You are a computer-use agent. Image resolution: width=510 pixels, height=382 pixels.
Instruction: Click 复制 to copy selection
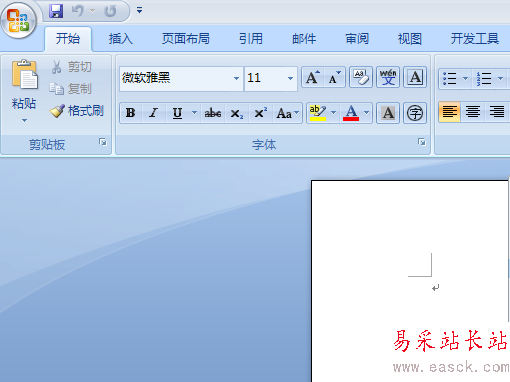click(71, 89)
